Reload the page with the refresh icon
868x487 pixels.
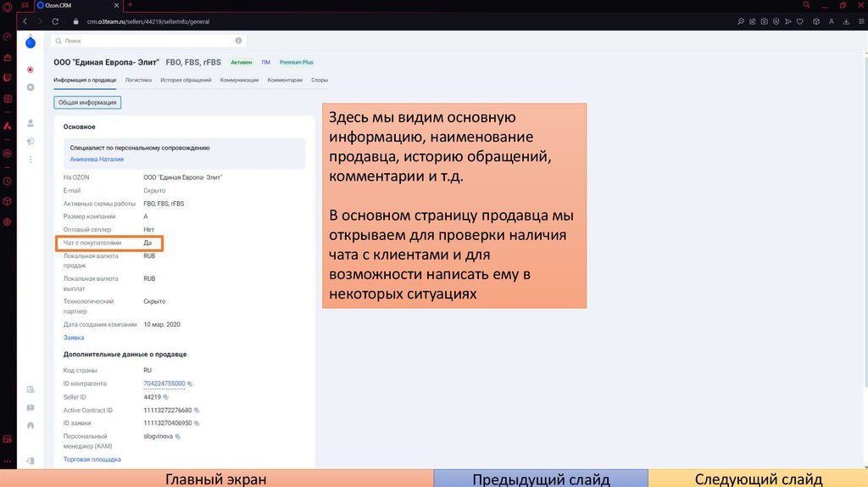pos(55,21)
